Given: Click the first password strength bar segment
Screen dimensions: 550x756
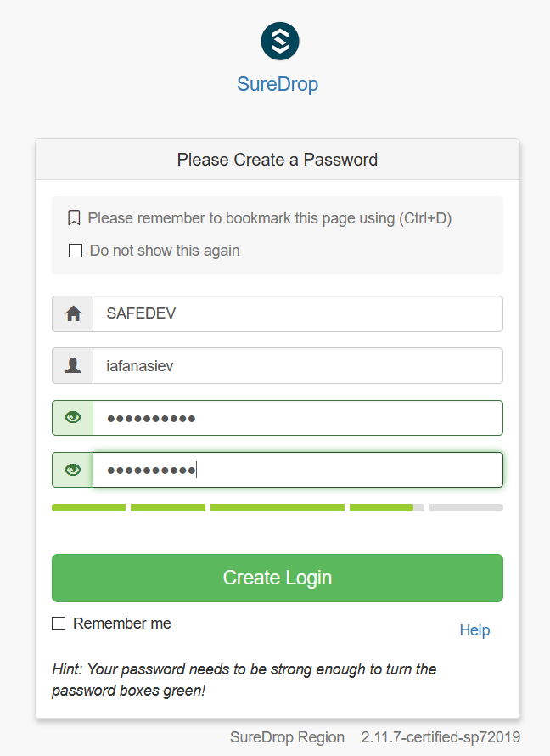Looking at the screenshot, I should 88,508.
